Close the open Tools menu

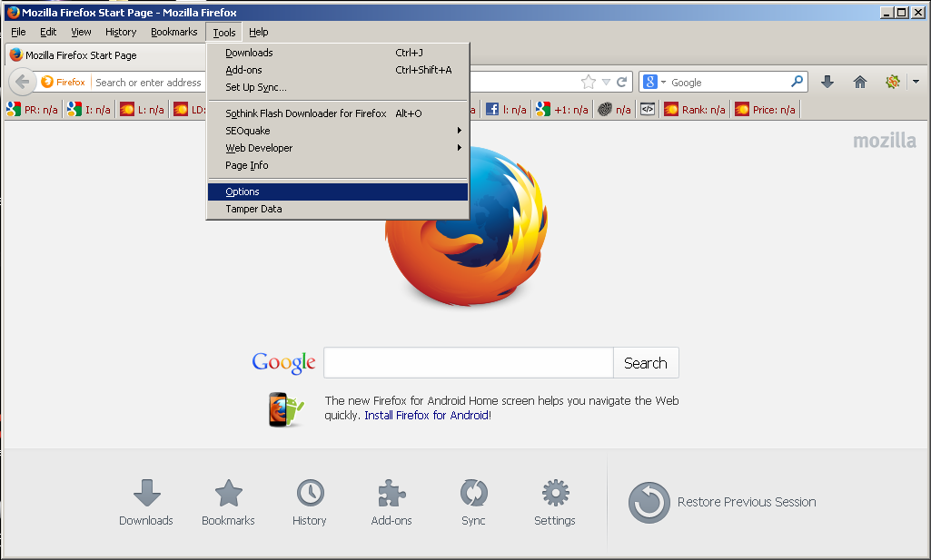click(x=223, y=33)
